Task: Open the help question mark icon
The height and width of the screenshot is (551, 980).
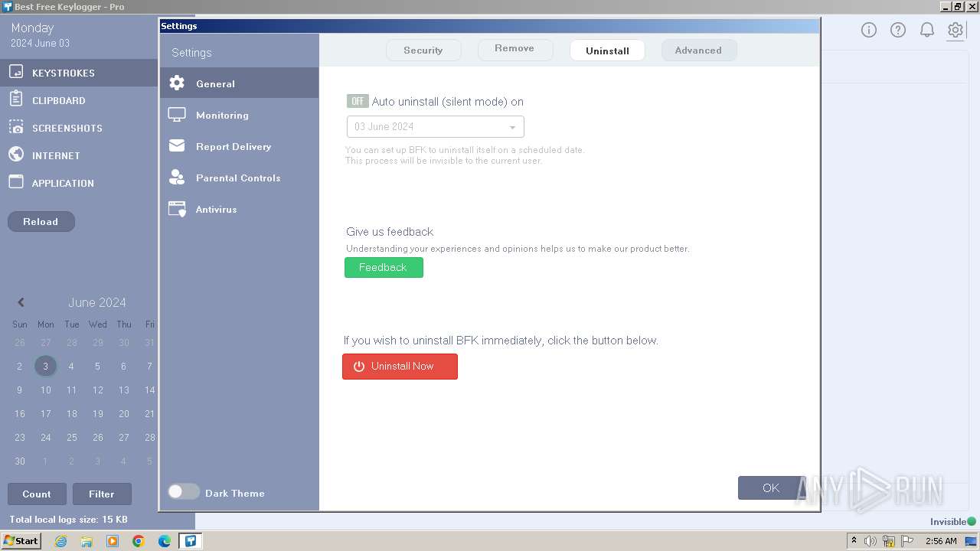Action: pos(898,30)
